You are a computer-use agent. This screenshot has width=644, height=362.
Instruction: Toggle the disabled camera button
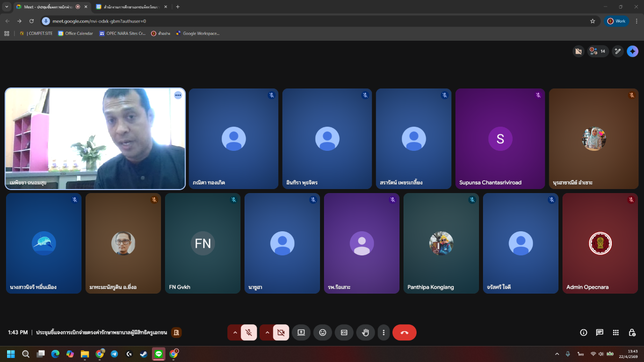click(x=281, y=332)
